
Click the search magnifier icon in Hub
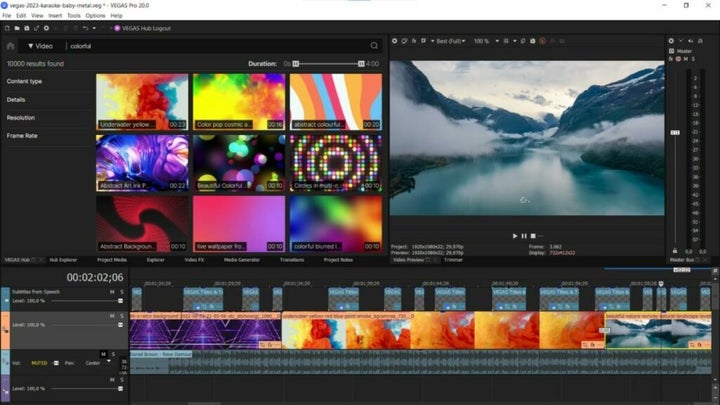(374, 46)
